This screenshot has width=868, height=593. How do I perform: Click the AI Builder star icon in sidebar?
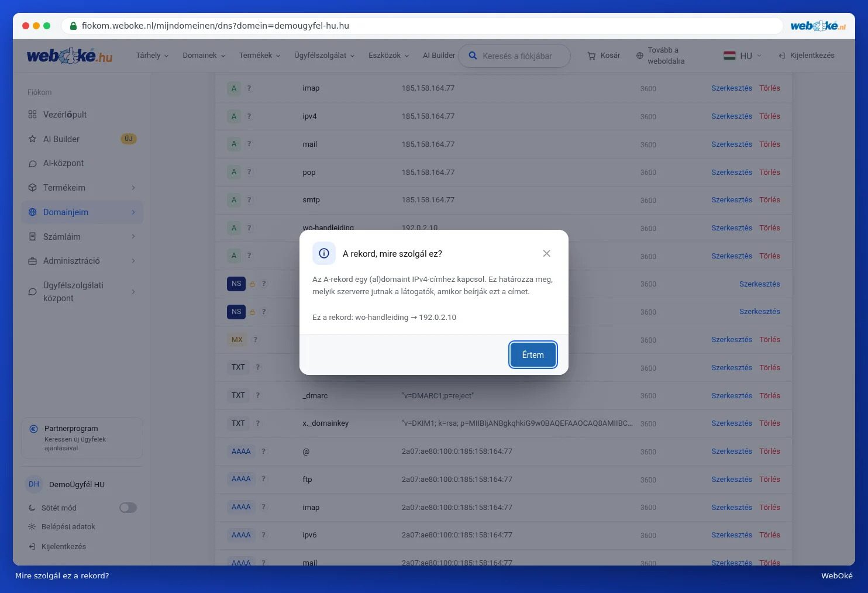click(32, 139)
